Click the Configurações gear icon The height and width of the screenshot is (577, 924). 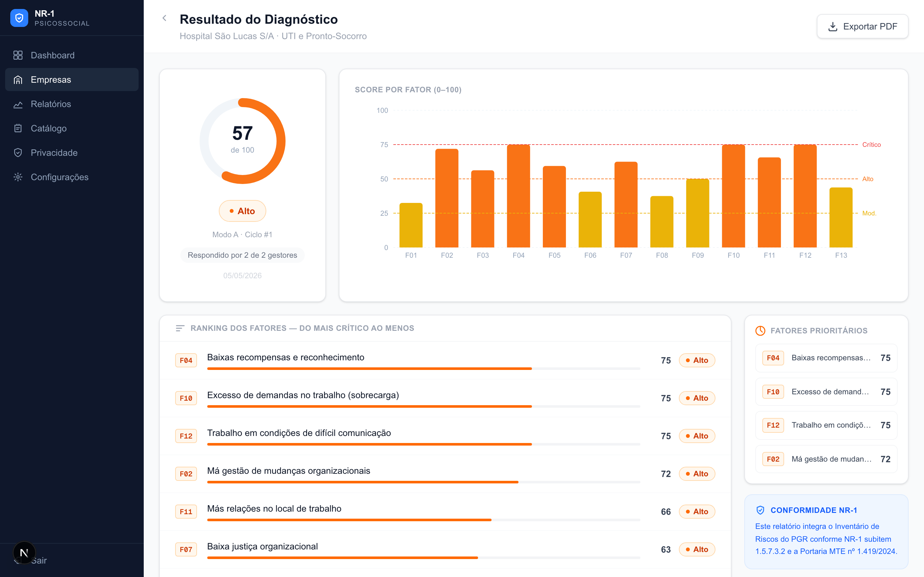[18, 177]
